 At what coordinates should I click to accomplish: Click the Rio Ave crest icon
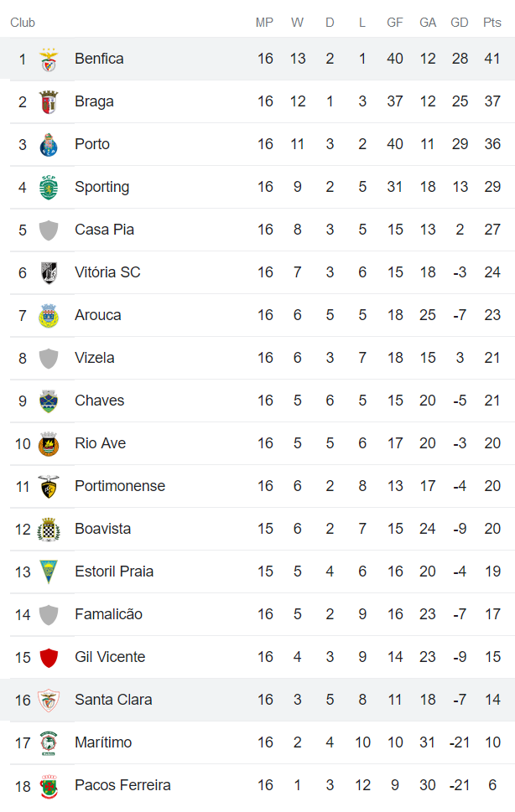click(49, 444)
